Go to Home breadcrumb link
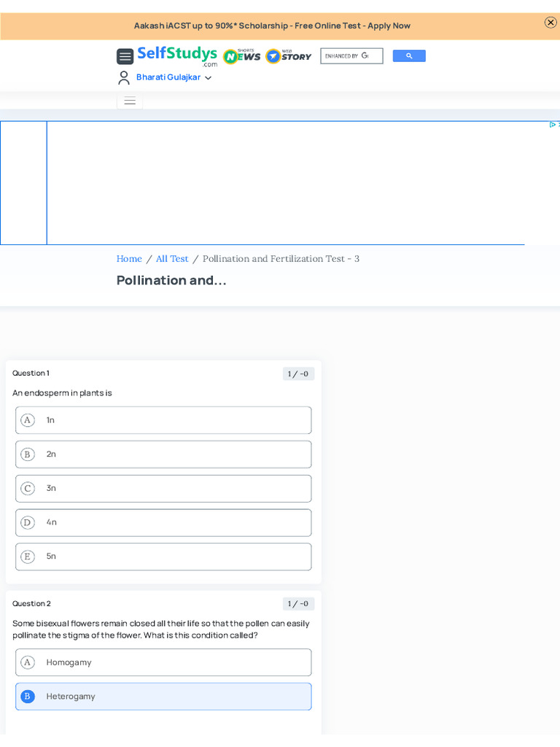Viewport: 560px width, 747px height. coord(129,259)
